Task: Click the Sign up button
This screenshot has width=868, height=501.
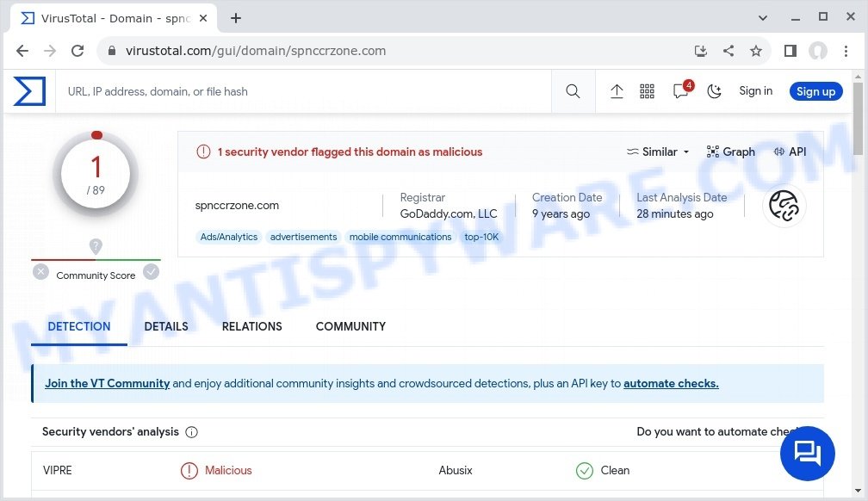Action: click(x=816, y=91)
